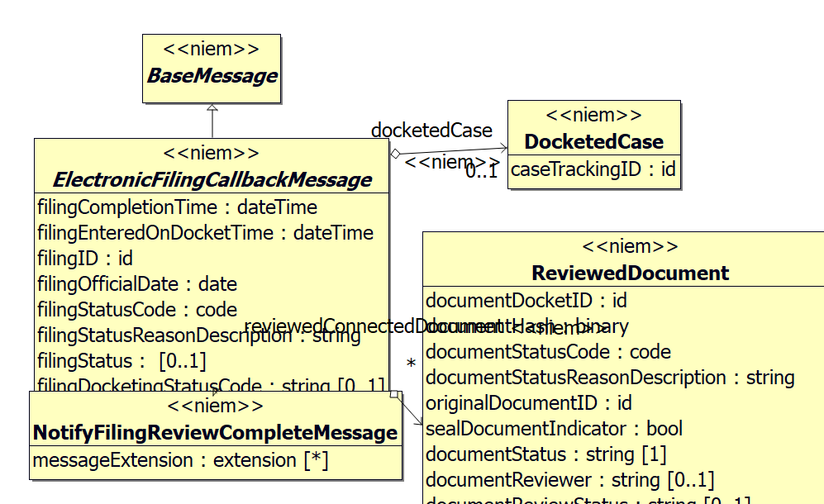
Task: Click the docketedCase association label
Action: click(x=431, y=130)
